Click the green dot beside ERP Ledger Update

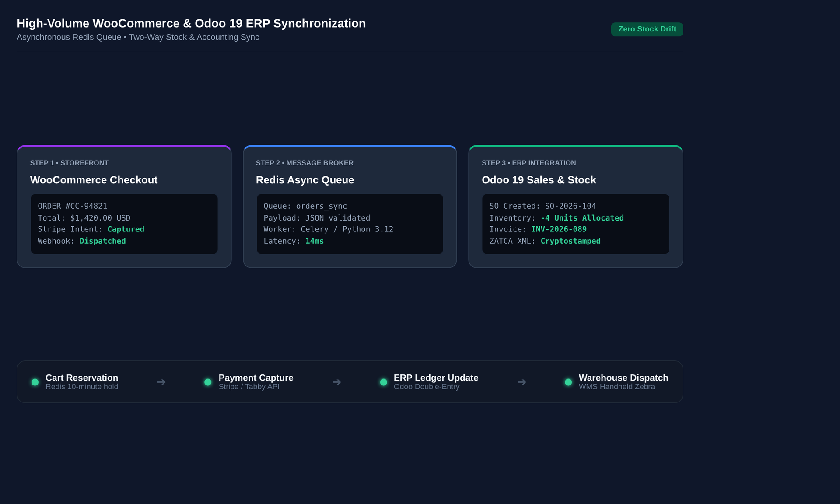coord(383,382)
